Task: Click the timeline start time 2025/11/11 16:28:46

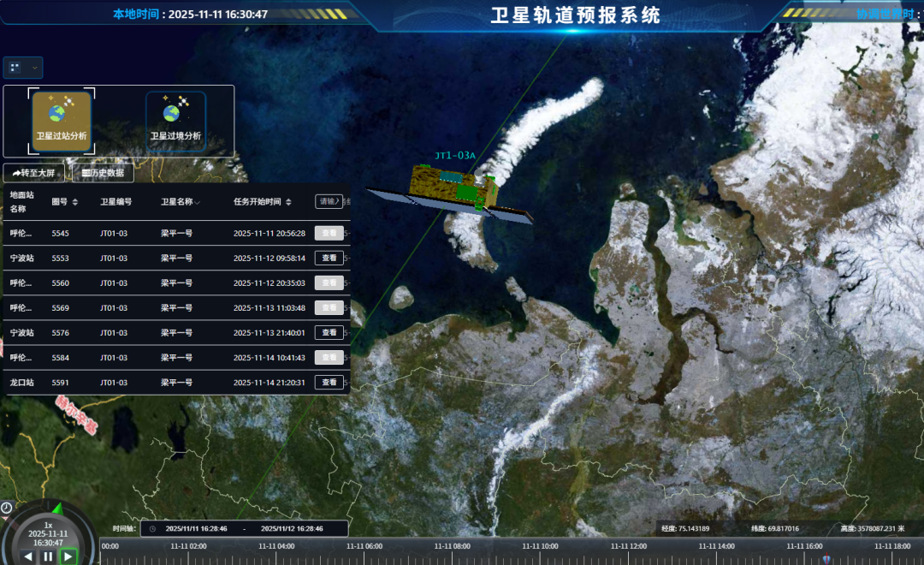Action: (x=196, y=529)
